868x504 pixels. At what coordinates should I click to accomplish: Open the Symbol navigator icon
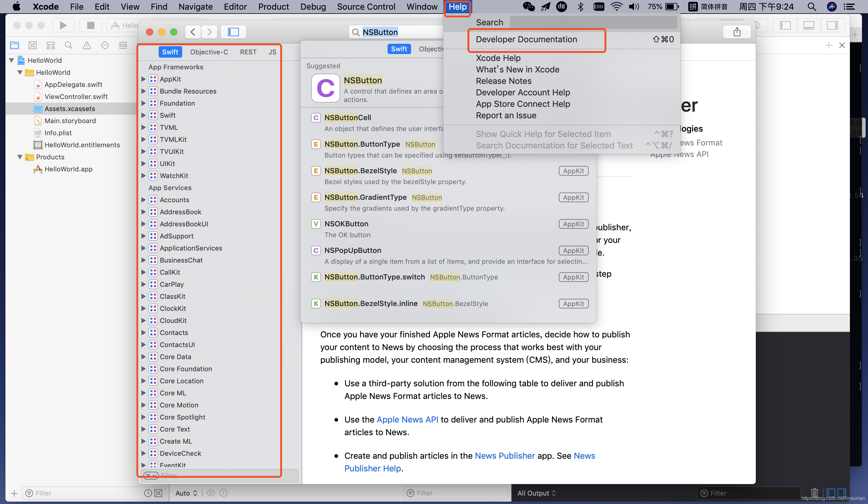(x=51, y=45)
